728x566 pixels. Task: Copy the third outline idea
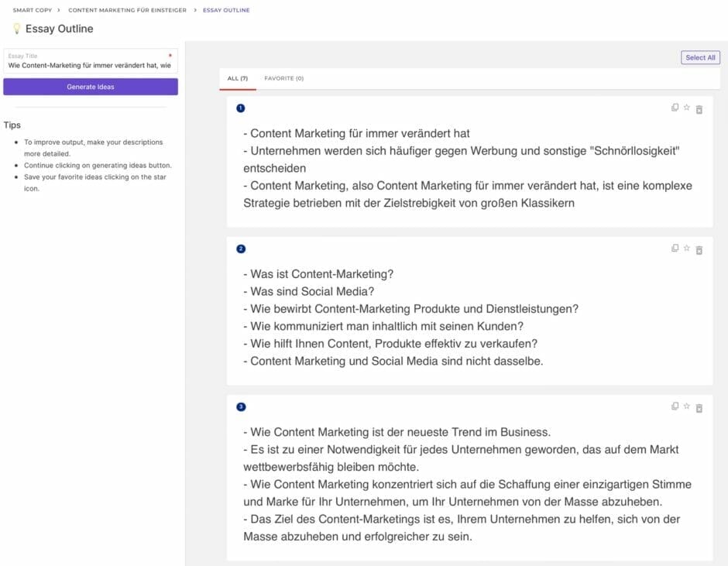coord(675,406)
